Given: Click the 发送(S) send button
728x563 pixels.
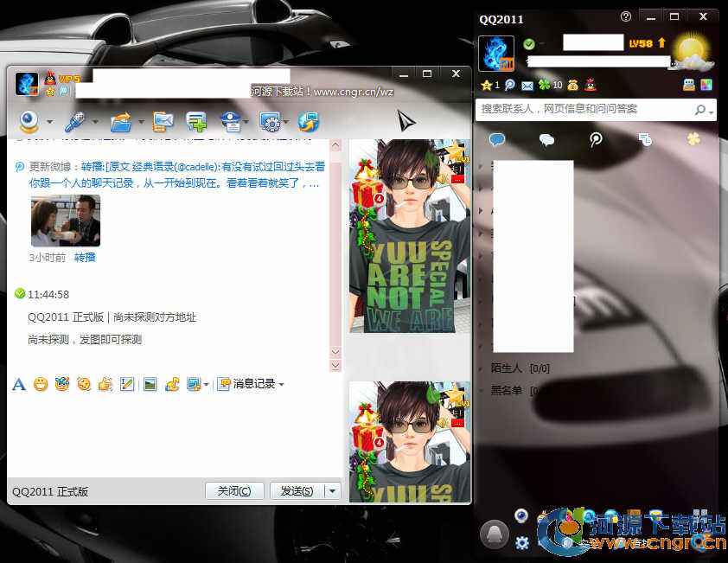Looking at the screenshot, I should (297, 491).
